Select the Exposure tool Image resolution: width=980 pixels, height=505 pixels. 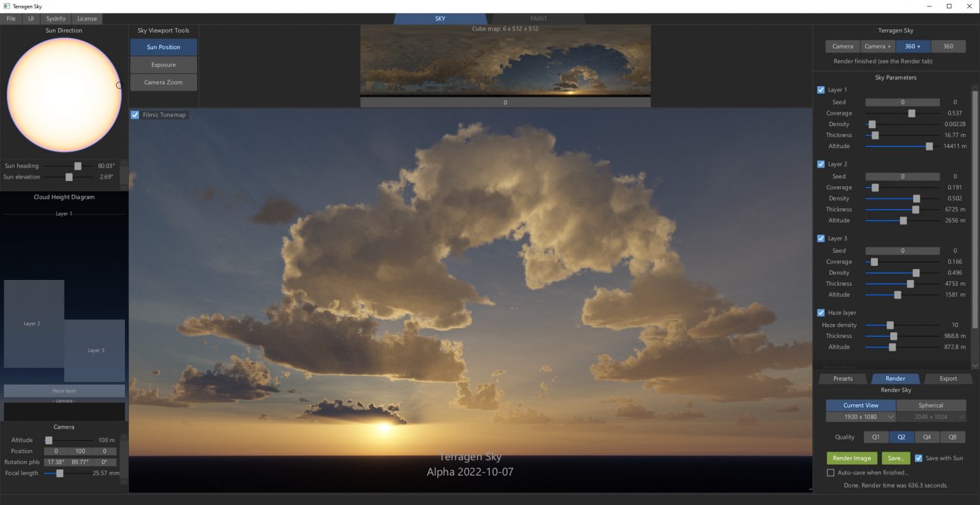point(163,64)
